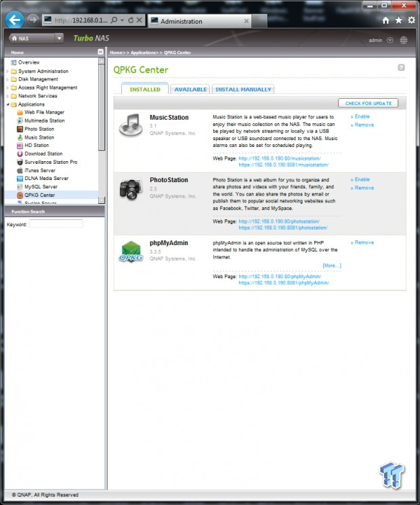Click Home in breadcrumb path
This screenshot has height=505, width=420.
[116, 53]
